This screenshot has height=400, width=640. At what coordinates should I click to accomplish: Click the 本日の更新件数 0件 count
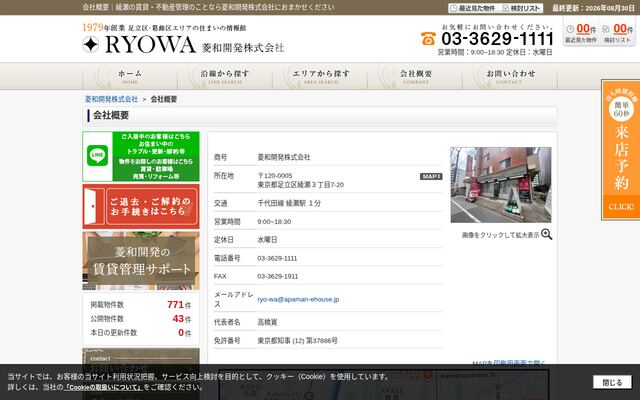[141, 333]
